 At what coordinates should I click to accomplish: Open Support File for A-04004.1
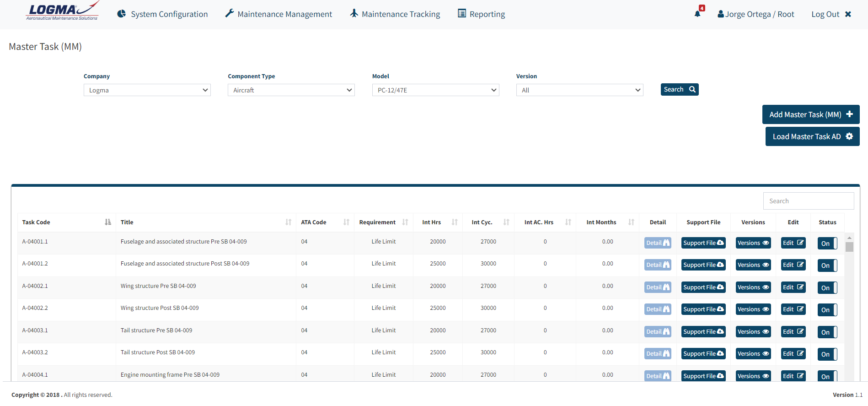tap(703, 376)
